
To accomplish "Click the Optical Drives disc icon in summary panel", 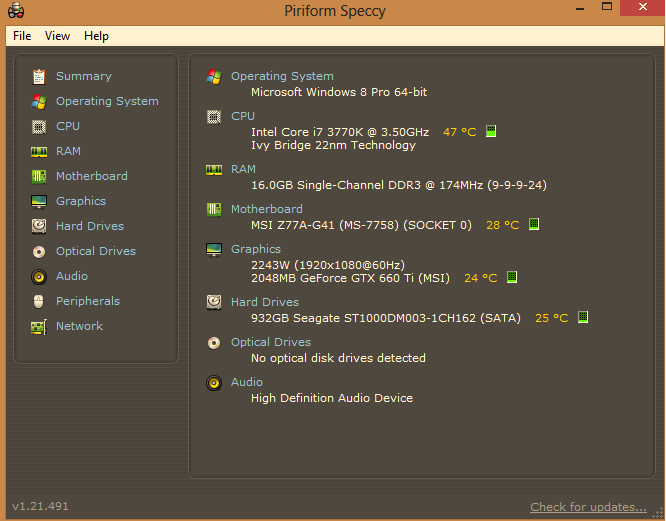I will tap(214, 343).
